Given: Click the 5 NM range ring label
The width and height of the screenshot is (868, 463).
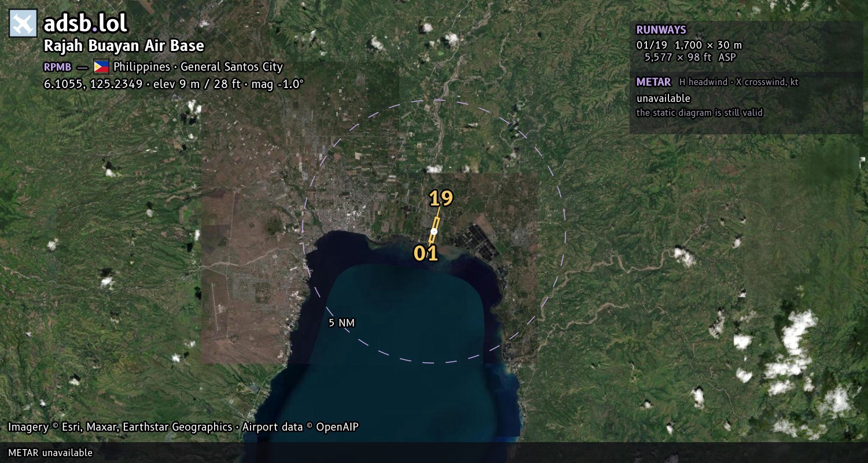Looking at the screenshot, I should click(341, 323).
